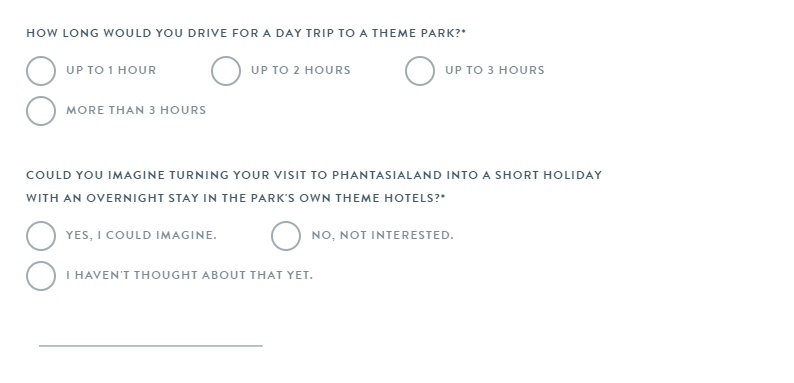The height and width of the screenshot is (383, 794).
Task: Choose the No, not interested radio circle
Action: (x=286, y=236)
